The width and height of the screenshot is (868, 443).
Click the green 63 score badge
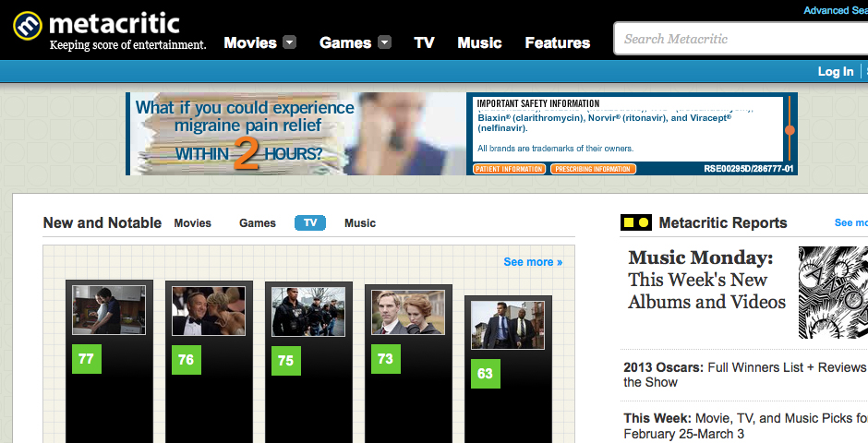coord(485,374)
